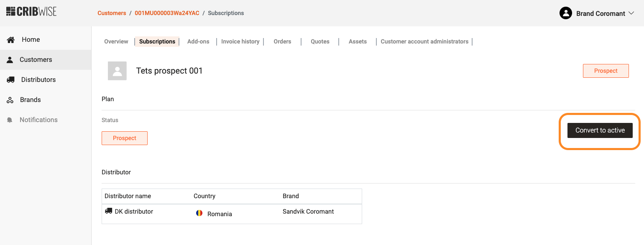Click the Customers breadcrumb link
This screenshot has width=644, height=245.
(x=112, y=13)
